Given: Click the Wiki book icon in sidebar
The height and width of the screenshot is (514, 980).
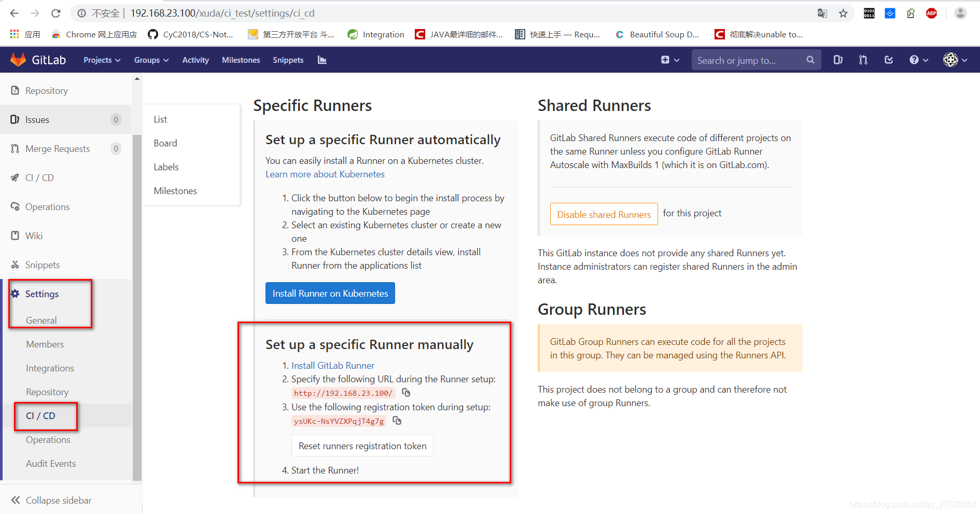Looking at the screenshot, I should (x=15, y=235).
